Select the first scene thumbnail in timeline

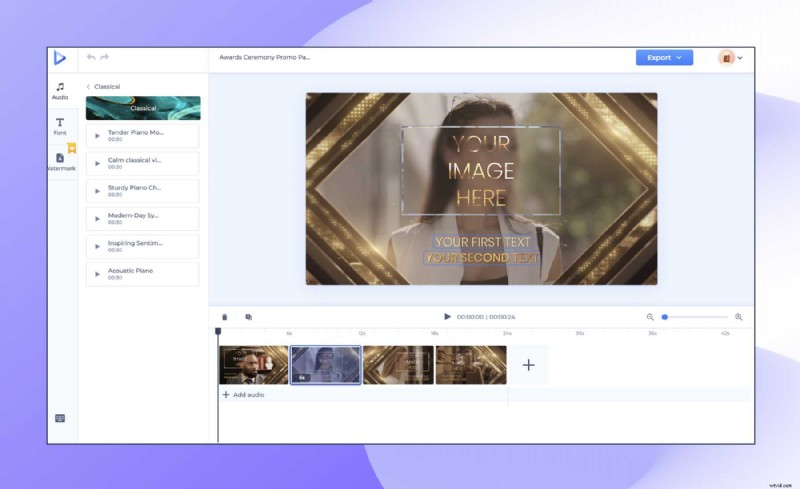click(x=253, y=365)
